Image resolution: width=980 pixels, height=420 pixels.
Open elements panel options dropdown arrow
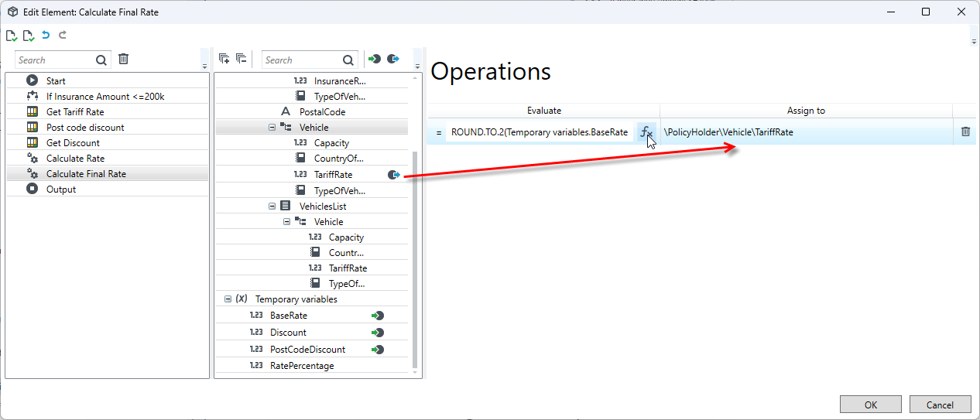[204, 67]
